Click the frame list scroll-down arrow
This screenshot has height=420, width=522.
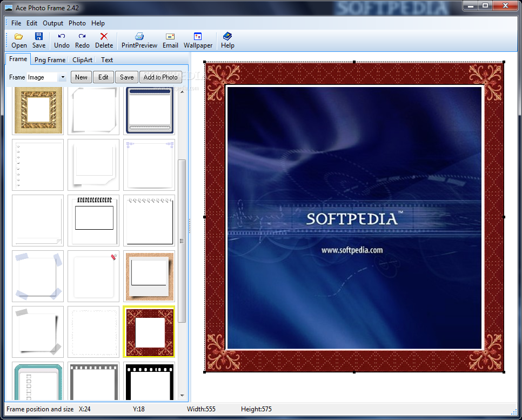point(182,396)
